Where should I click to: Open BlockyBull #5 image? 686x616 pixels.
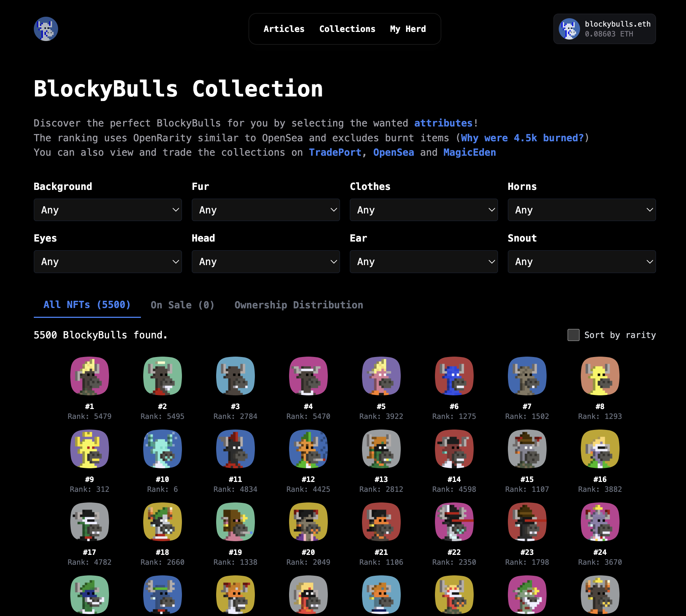[381, 376]
